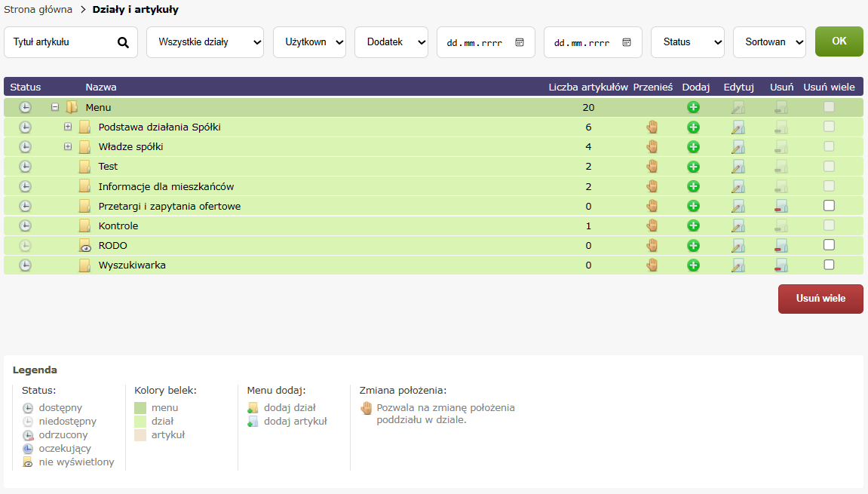This screenshot has width=868, height=494.
Task: Click the delete icon for Wyszukiwarka row
Action: [781, 265]
